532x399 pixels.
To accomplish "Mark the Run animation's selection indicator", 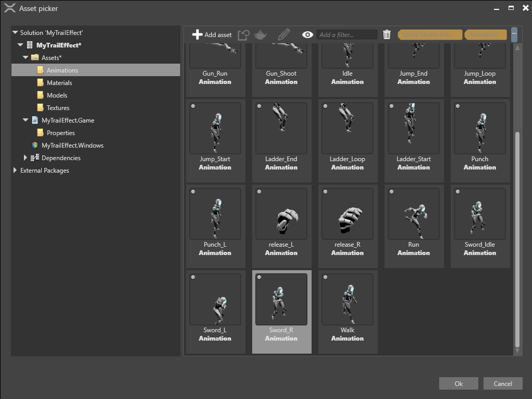I will point(392,191).
